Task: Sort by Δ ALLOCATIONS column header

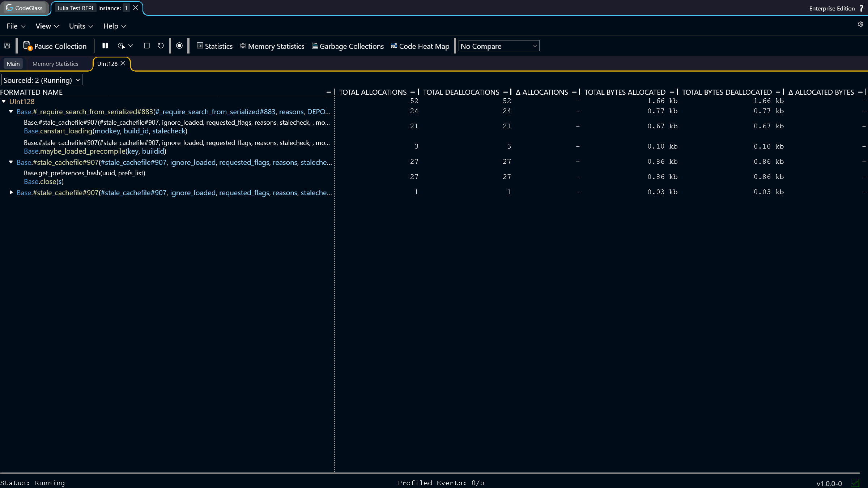Action: point(542,92)
